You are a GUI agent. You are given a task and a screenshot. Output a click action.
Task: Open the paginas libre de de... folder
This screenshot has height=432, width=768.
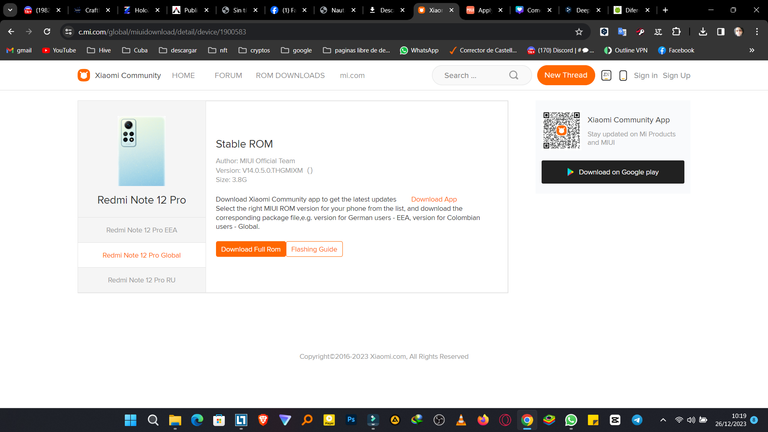pos(357,50)
